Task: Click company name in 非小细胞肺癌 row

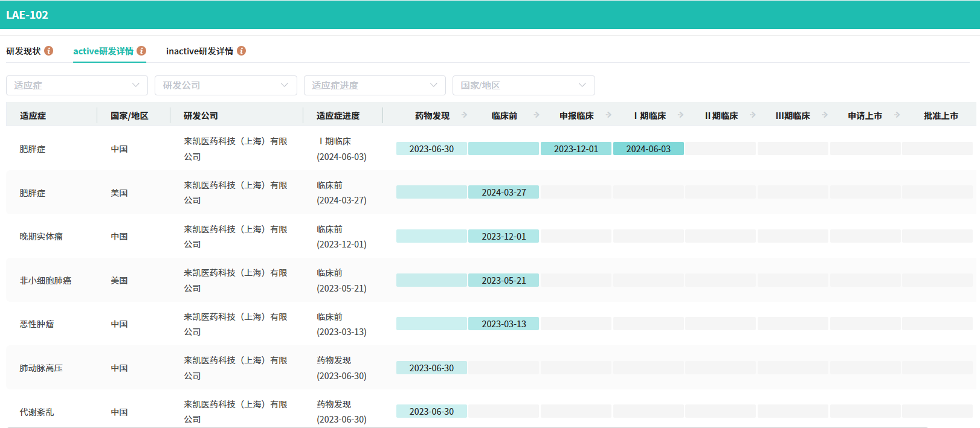Action: (235, 280)
